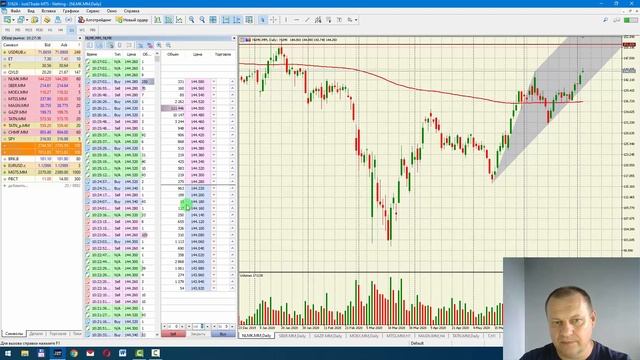Select the trendline drawing tool
Image resolution: width=640 pixels, height=360 pixels.
tap(307, 20)
